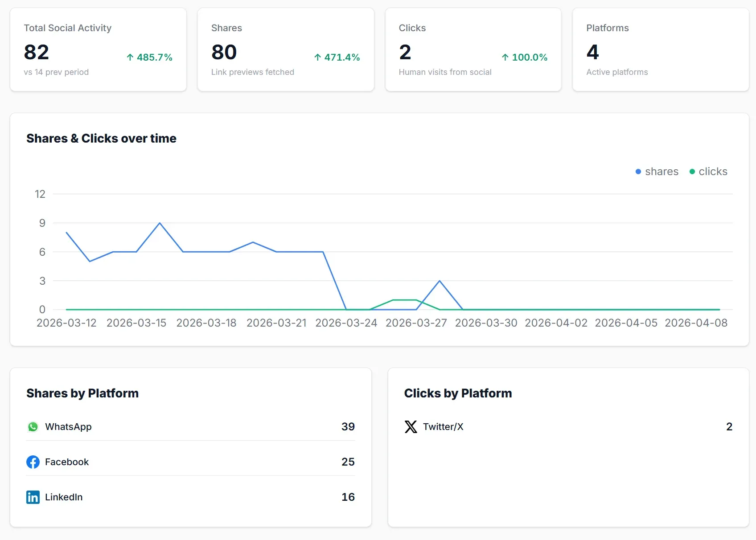Click the 'Clicks by Platform' heading
Viewport: 756px width, 540px height.
[458, 393]
